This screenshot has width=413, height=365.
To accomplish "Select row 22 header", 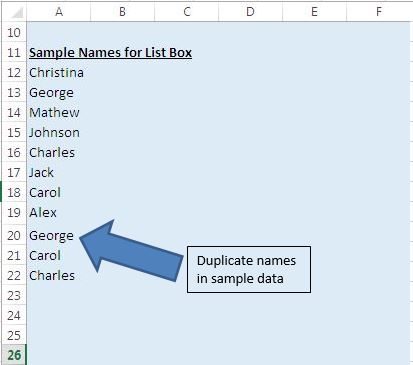I will (x=14, y=275).
